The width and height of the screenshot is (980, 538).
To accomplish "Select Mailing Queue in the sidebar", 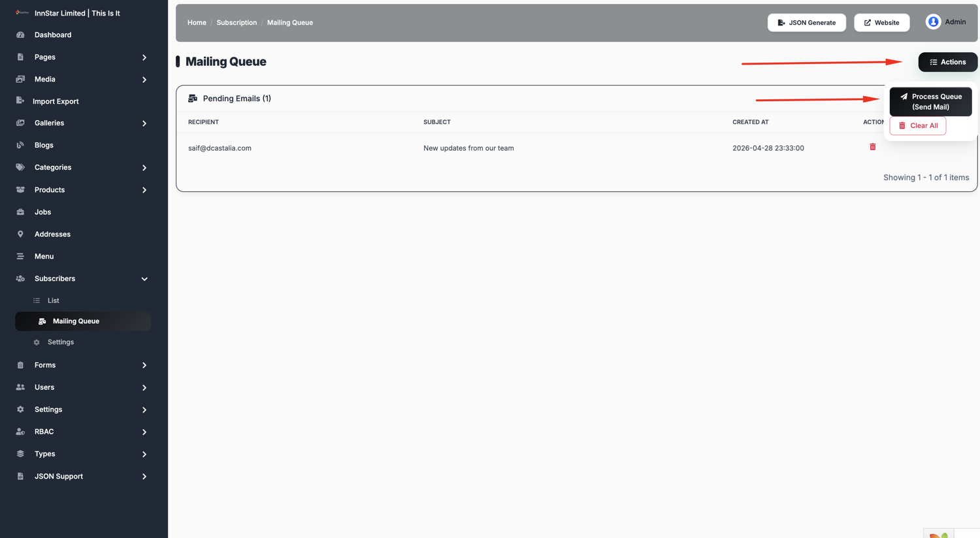I will 83,321.
